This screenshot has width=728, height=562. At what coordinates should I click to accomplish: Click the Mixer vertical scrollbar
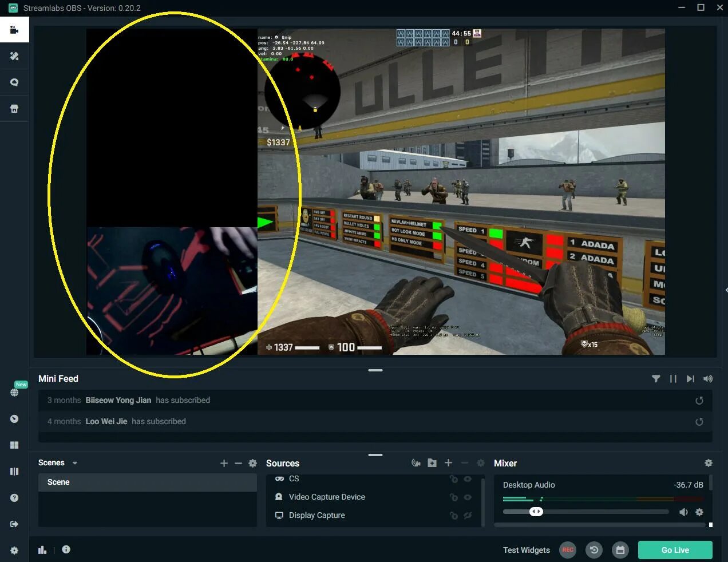point(710,482)
